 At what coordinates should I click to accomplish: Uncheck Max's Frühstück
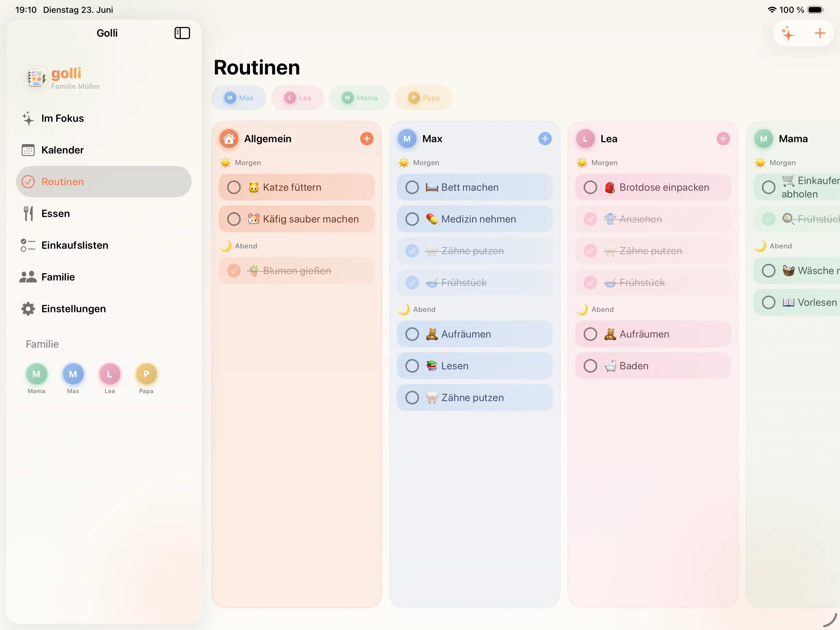point(412,283)
